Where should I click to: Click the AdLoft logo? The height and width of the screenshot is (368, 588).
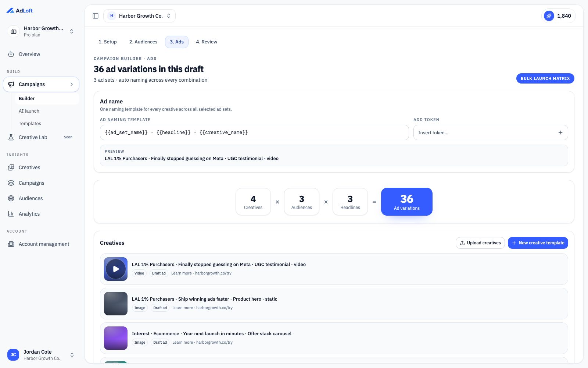click(19, 11)
